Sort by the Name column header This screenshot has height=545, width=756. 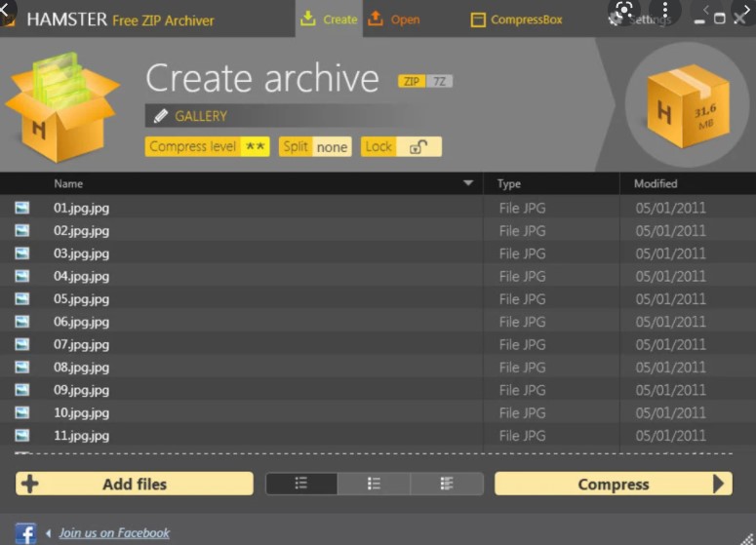tap(68, 183)
